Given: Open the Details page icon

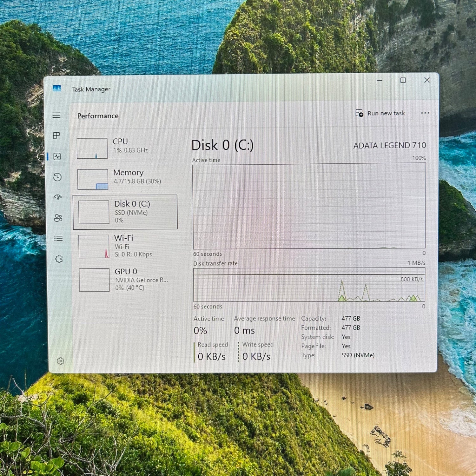Looking at the screenshot, I should (58, 238).
